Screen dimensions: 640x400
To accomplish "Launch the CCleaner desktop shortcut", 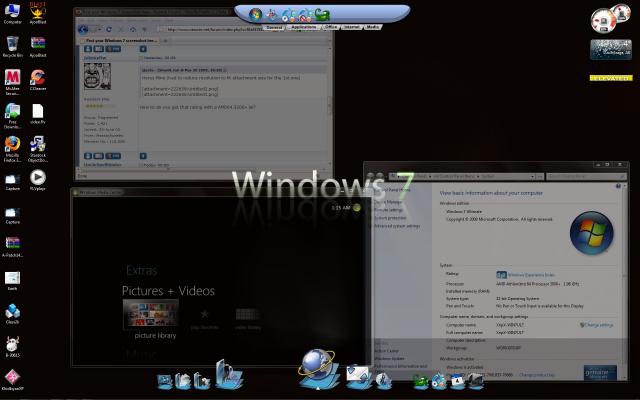I will pyautogui.click(x=38, y=80).
